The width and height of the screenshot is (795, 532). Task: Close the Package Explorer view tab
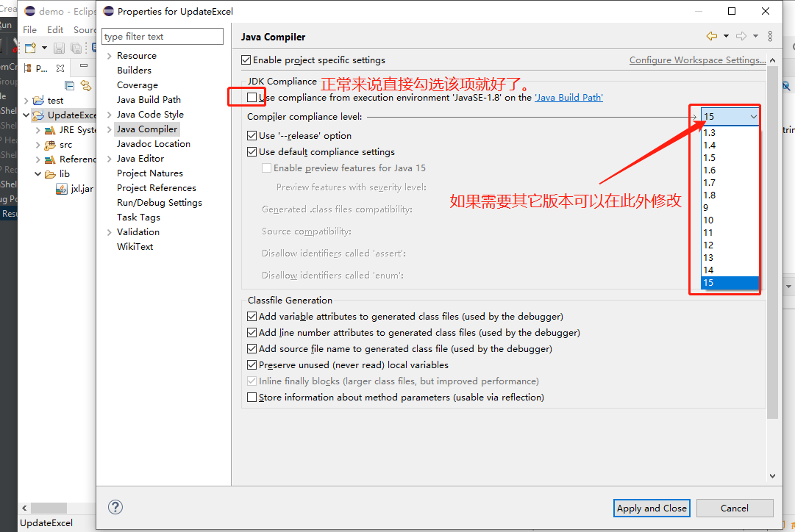tap(60, 68)
